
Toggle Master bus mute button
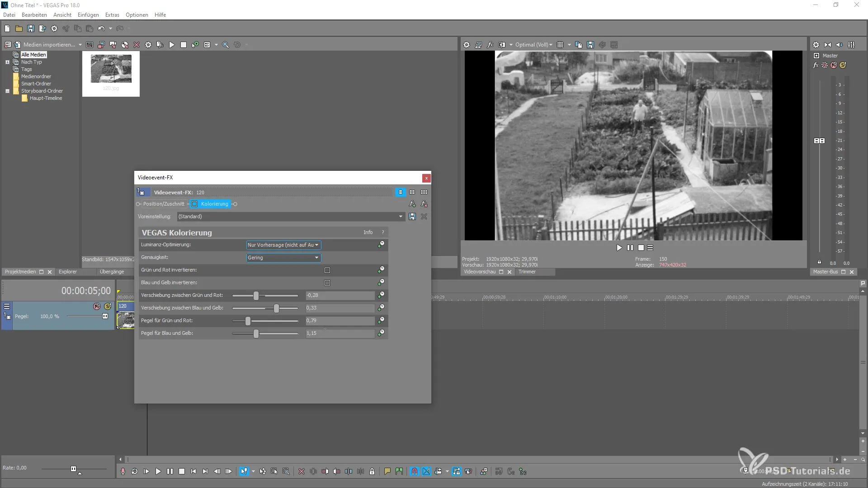click(834, 65)
